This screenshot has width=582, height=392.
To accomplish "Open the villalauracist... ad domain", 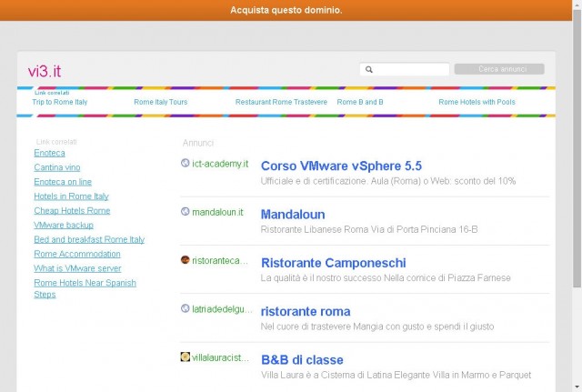I will click(220, 357).
